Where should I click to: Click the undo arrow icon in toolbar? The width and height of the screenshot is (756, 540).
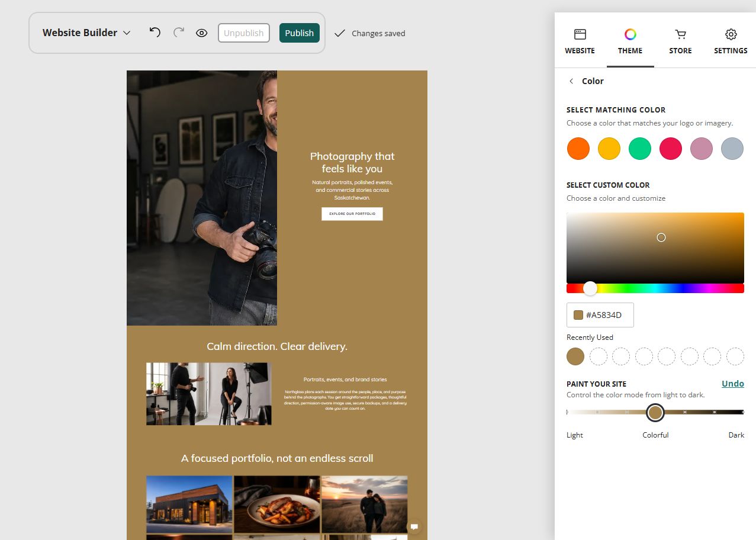click(x=155, y=33)
